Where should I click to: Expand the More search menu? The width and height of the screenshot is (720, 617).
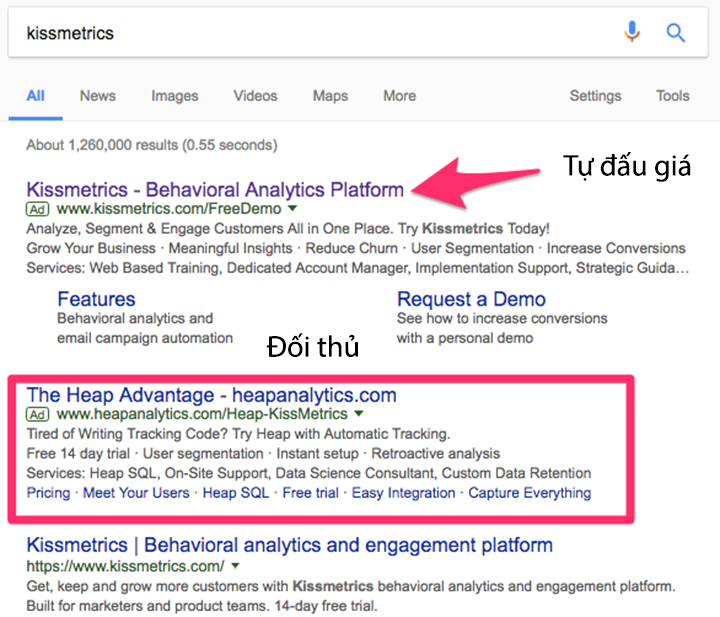[400, 96]
